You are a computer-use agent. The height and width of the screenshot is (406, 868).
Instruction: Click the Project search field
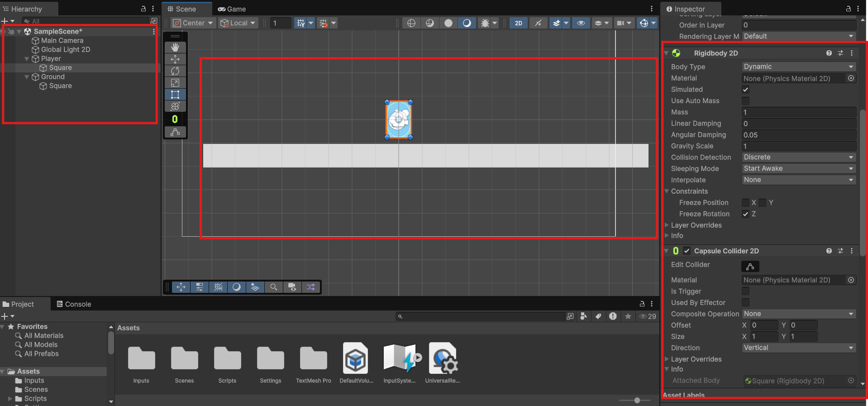click(481, 316)
